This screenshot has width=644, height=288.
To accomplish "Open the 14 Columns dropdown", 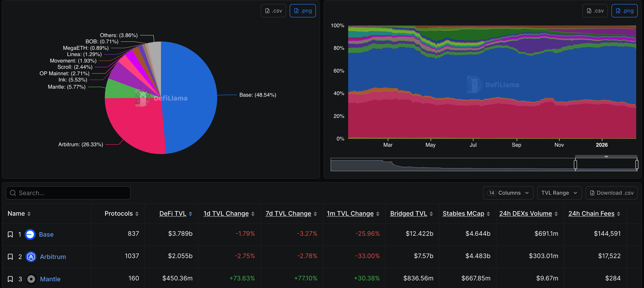I will 508,193.
